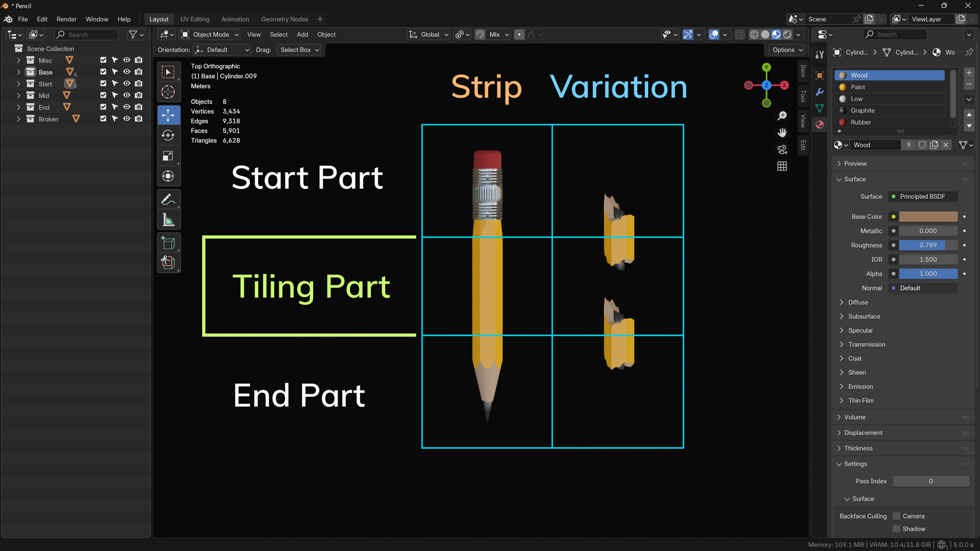Activate the Annotate pencil tool

[x=168, y=199]
